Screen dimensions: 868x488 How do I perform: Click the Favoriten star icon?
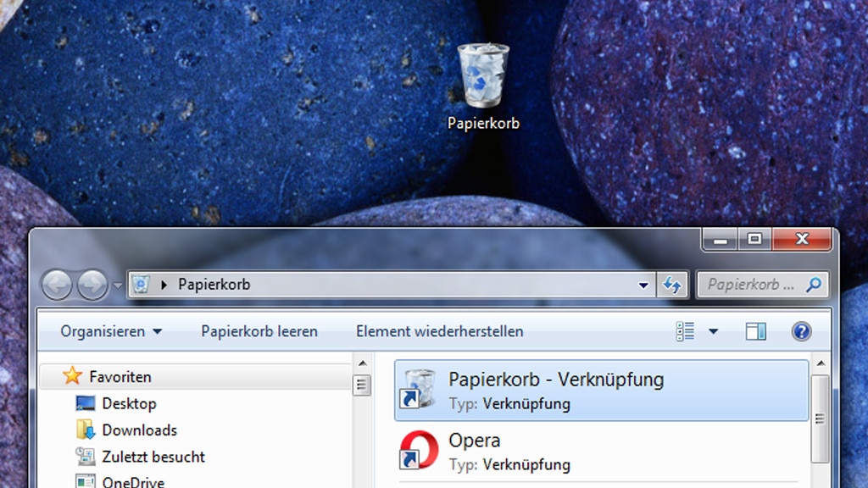pos(72,376)
